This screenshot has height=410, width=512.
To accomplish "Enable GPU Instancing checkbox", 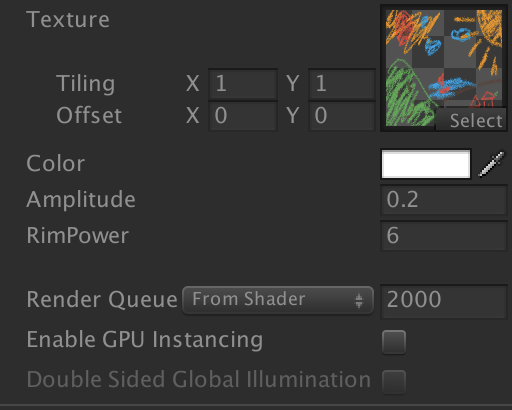I will (394, 342).
